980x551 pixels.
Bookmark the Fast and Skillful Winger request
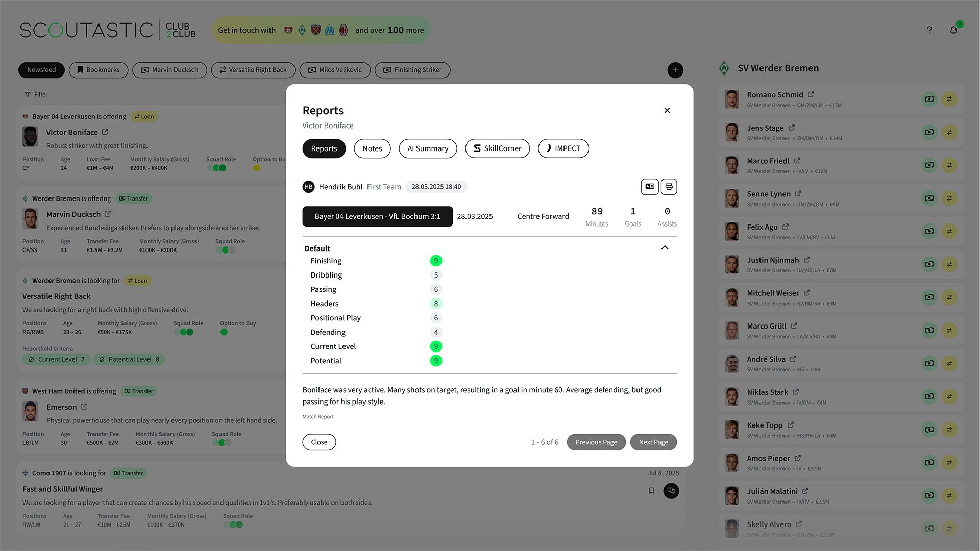pos(651,491)
